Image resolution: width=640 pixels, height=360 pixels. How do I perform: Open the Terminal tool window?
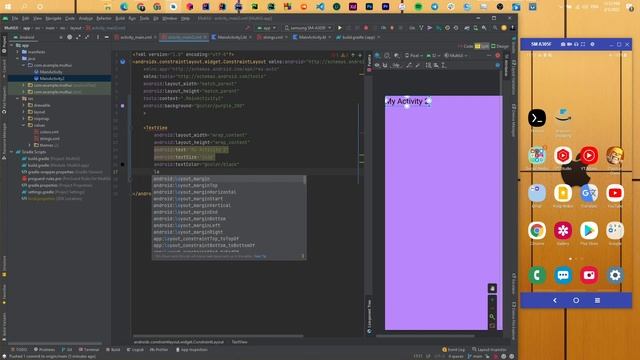click(89, 350)
